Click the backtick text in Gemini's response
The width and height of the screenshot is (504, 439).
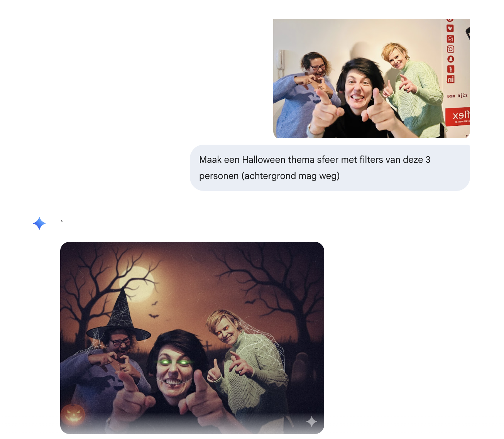coord(62,221)
